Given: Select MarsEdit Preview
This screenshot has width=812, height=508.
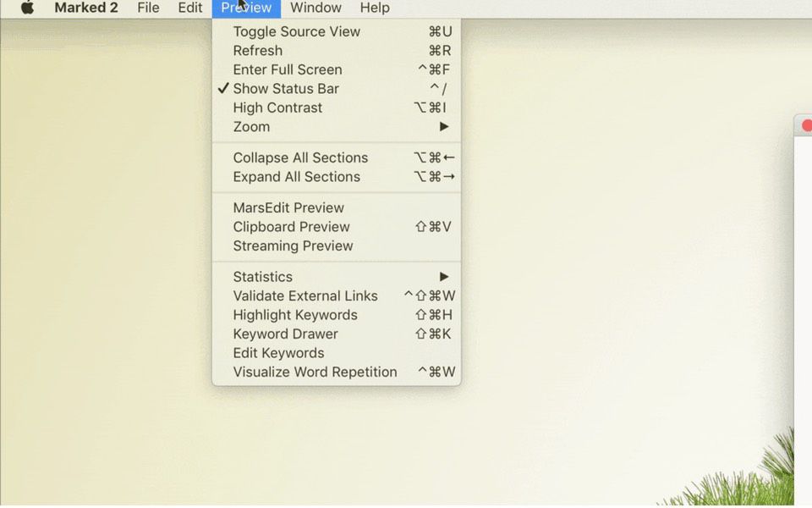Looking at the screenshot, I should click(x=337, y=208).
